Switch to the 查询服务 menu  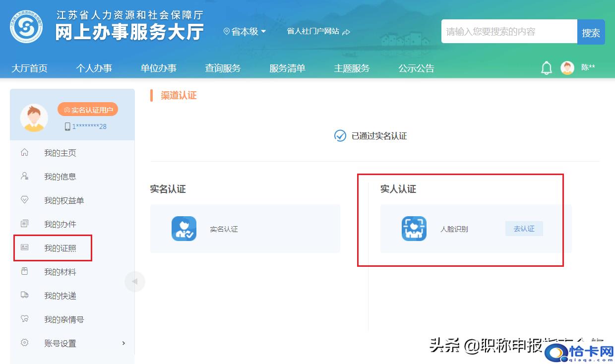click(x=223, y=68)
